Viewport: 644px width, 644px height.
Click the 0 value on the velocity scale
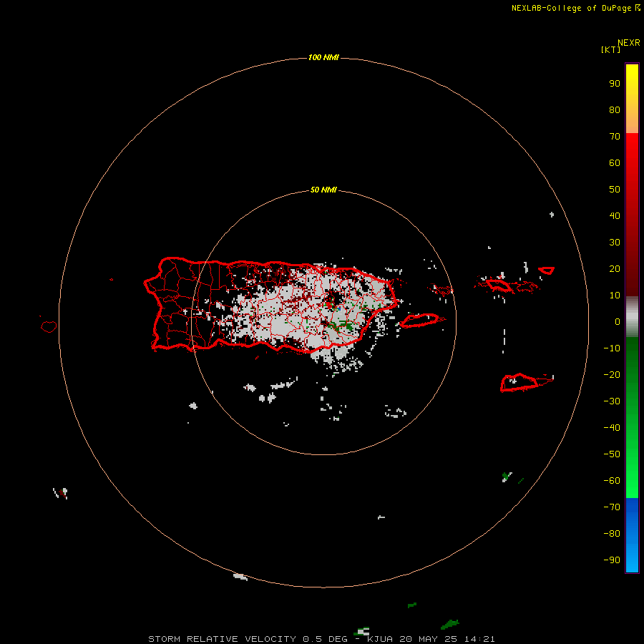(618, 321)
